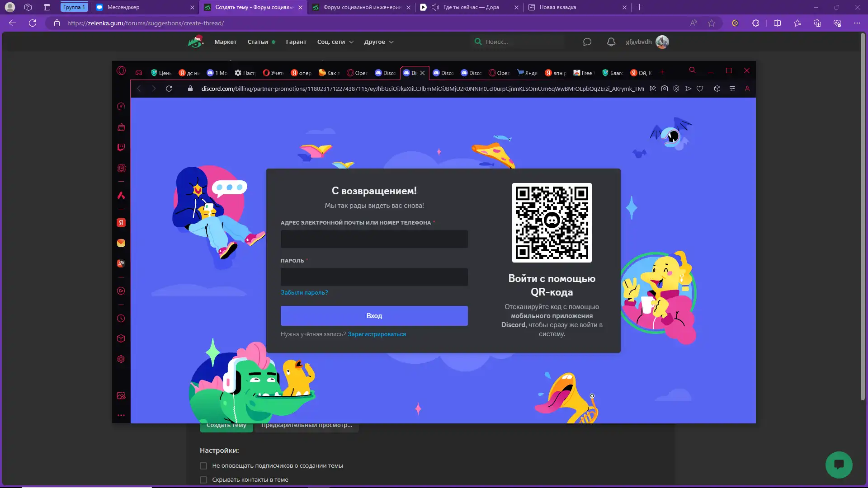This screenshot has height=488, width=868.
Task: Add Discord page to Opera bookmarks heart
Action: (x=700, y=89)
